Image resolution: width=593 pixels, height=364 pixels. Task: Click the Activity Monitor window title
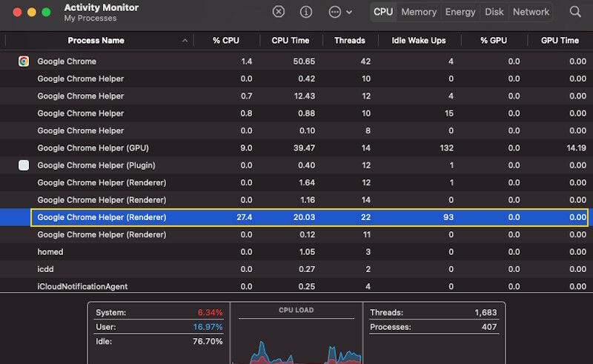pyautogui.click(x=102, y=7)
